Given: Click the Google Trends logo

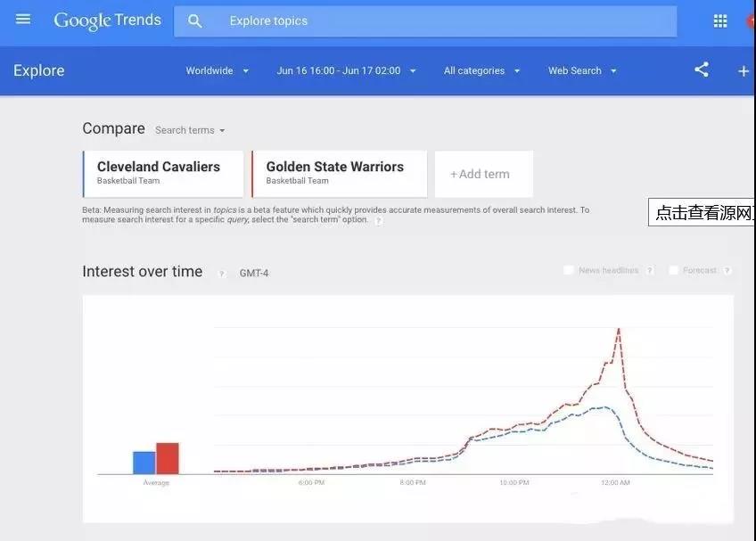Looking at the screenshot, I should pyautogui.click(x=107, y=20).
